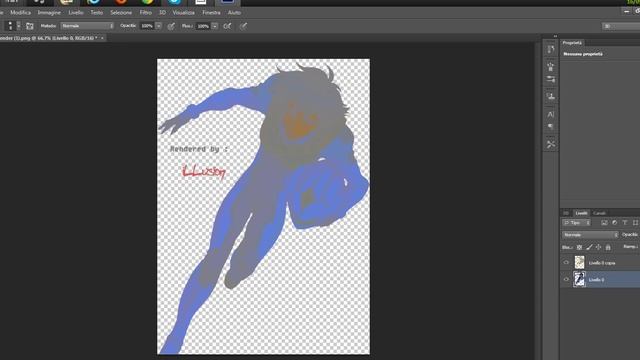Image resolution: width=640 pixels, height=360 pixels.
Task: Open the Modifica menu
Action: click(20, 13)
